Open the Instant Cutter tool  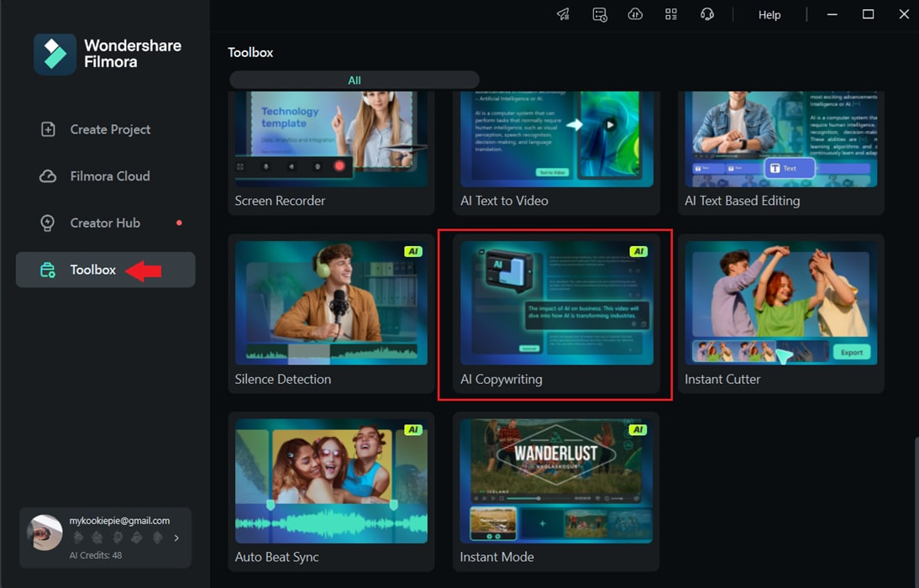[x=780, y=313]
